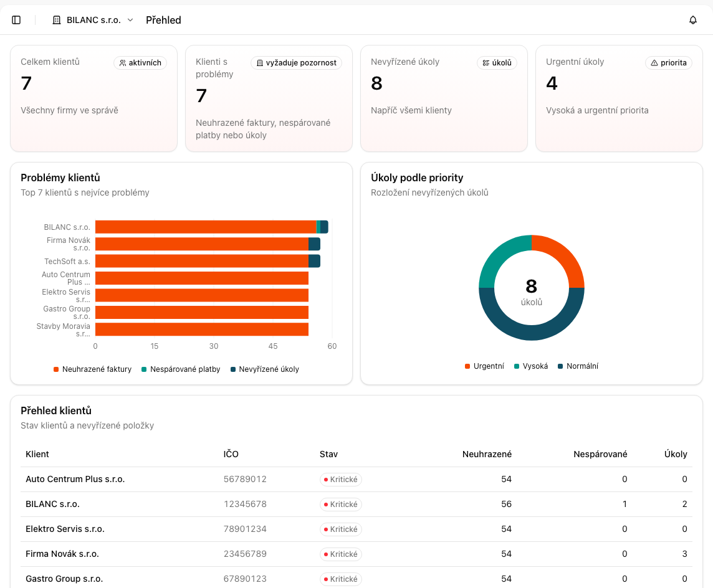The width and height of the screenshot is (713, 588).
Task: Click Kritické badge for Elektro Servis
Action: click(x=340, y=529)
